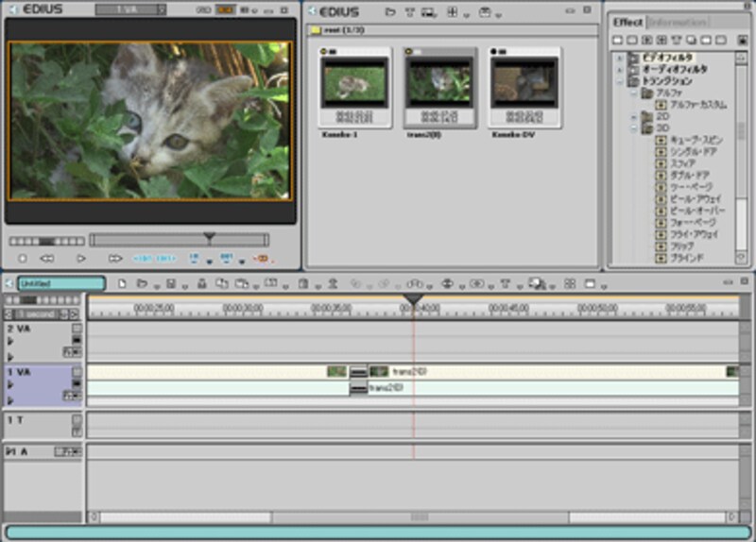Click the folder icon in the bin toolbar
The width and height of the screenshot is (756, 542).
pyautogui.click(x=390, y=12)
